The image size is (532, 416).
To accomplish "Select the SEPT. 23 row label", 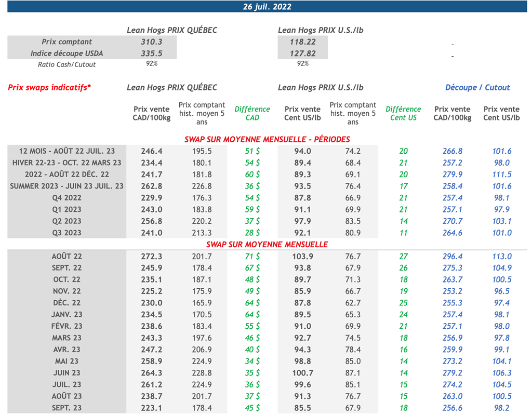I will click(66, 408).
